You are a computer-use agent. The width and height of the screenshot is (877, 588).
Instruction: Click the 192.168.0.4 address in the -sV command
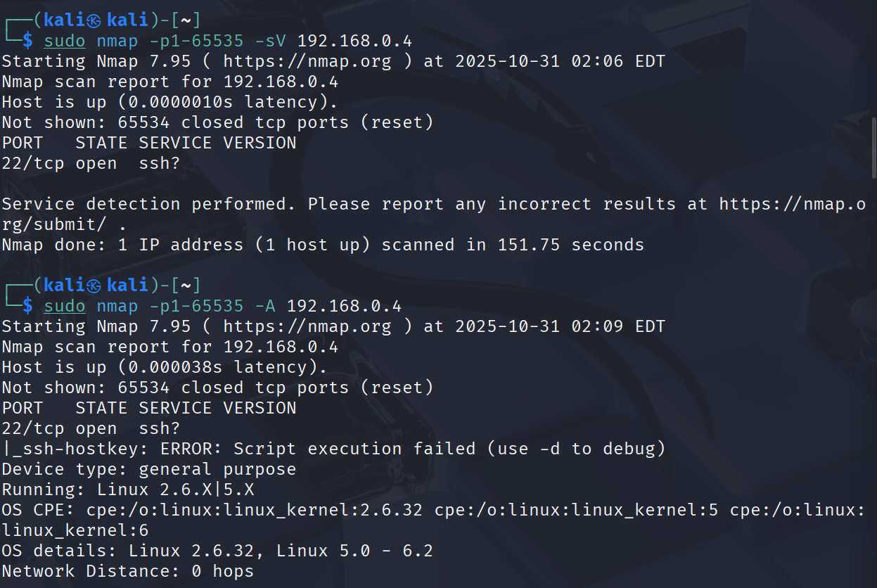[354, 40]
